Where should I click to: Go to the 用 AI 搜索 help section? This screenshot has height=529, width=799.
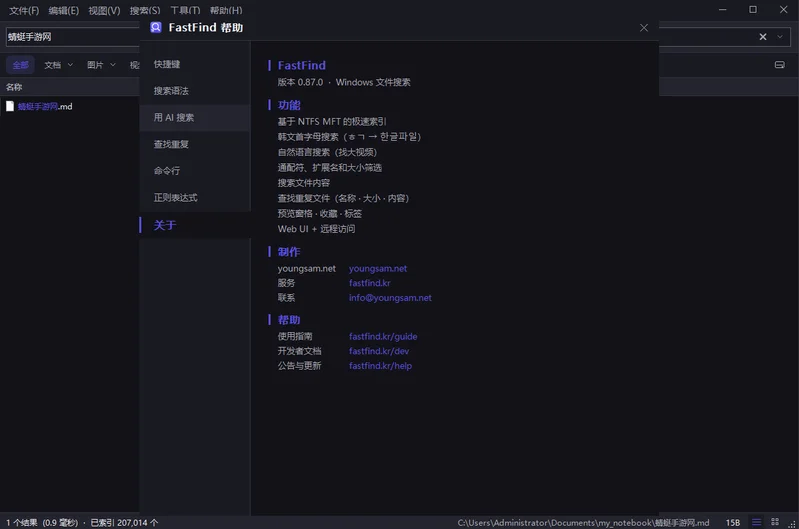(195, 118)
